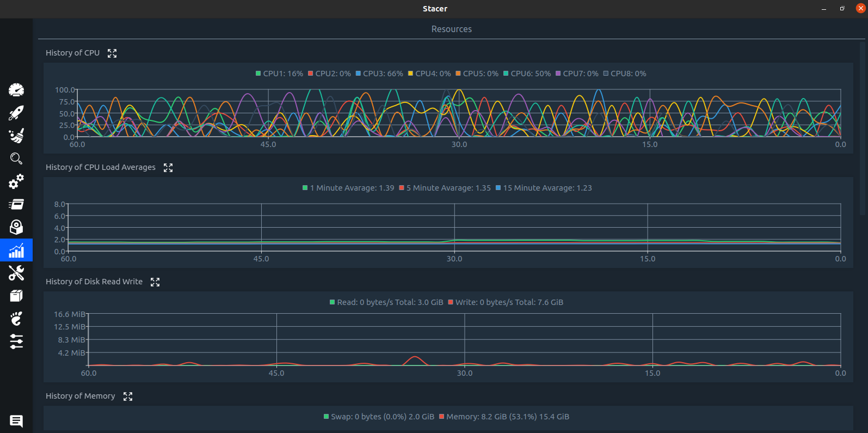
Task: Open Search magnifier page in sidebar
Action: [x=16, y=158]
